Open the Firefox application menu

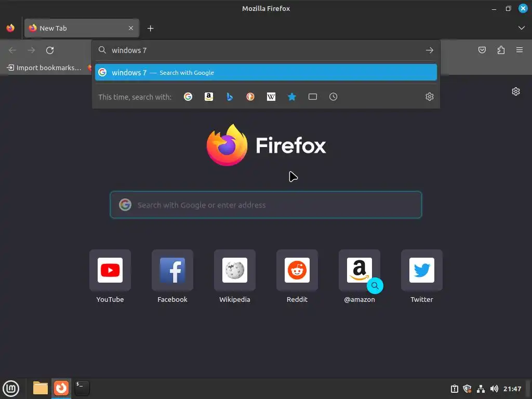point(520,50)
